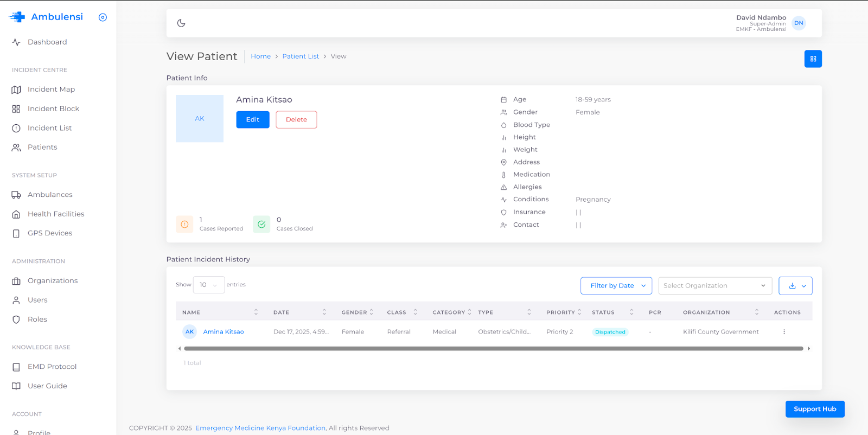868x435 pixels.
Task: Select Incident List menu item
Action: [x=49, y=128]
